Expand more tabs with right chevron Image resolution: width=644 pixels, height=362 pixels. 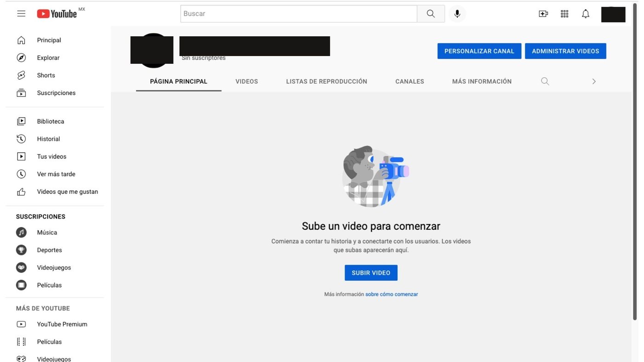point(594,81)
